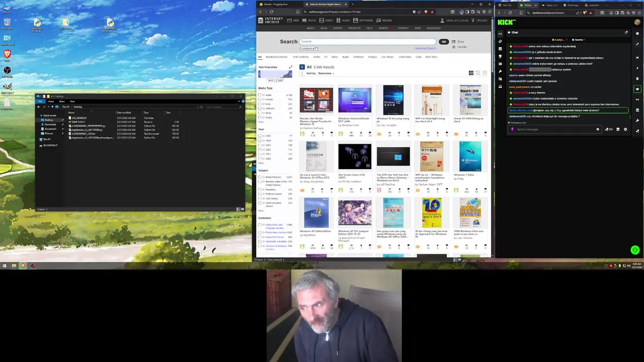Check the movies media type filter
The width and height of the screenshot is (644, 362).
click(260, 100)
